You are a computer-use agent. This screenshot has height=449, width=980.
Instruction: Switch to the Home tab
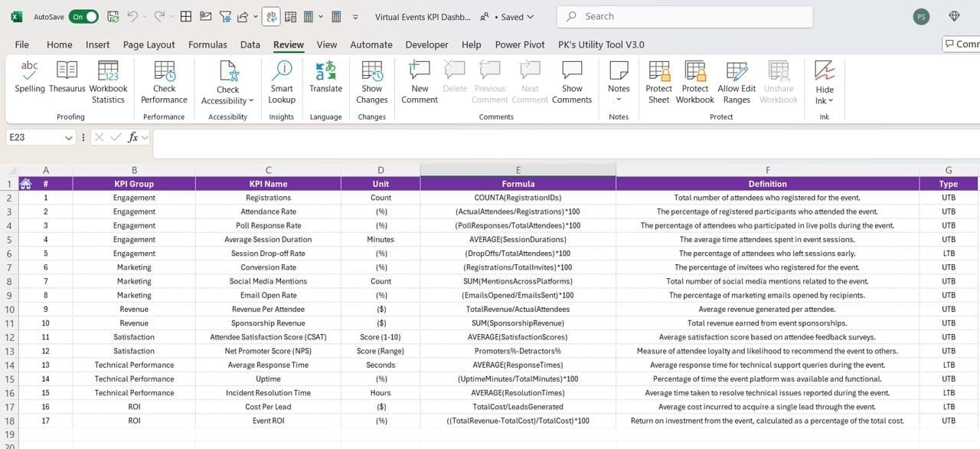pos(60,44)
